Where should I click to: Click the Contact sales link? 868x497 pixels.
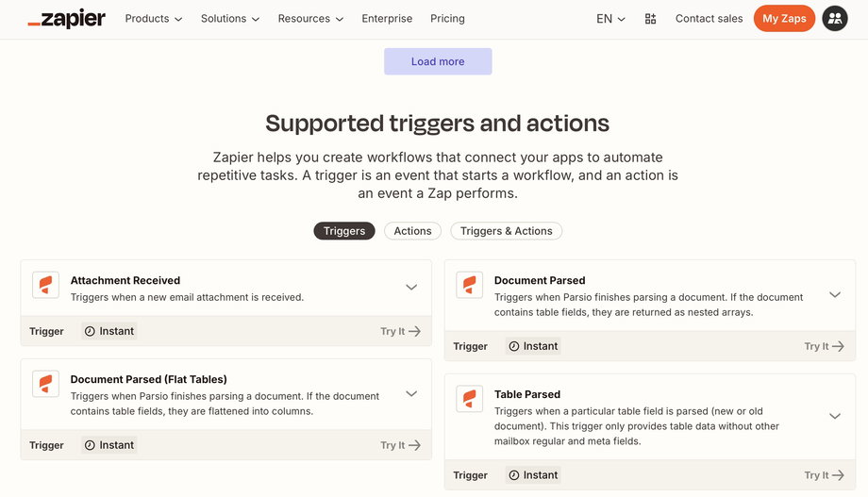pos(709,19)
